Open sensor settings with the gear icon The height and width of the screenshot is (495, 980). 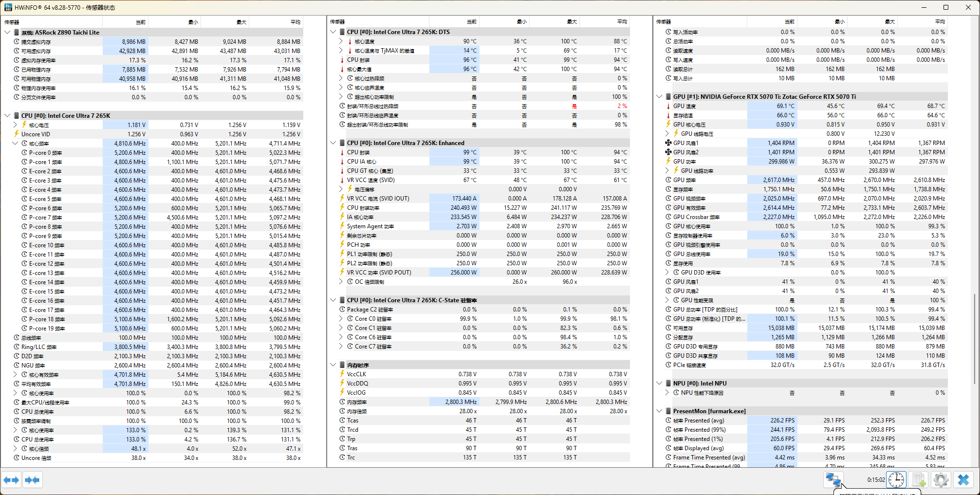pyautogui.click(x=941, y=480)
